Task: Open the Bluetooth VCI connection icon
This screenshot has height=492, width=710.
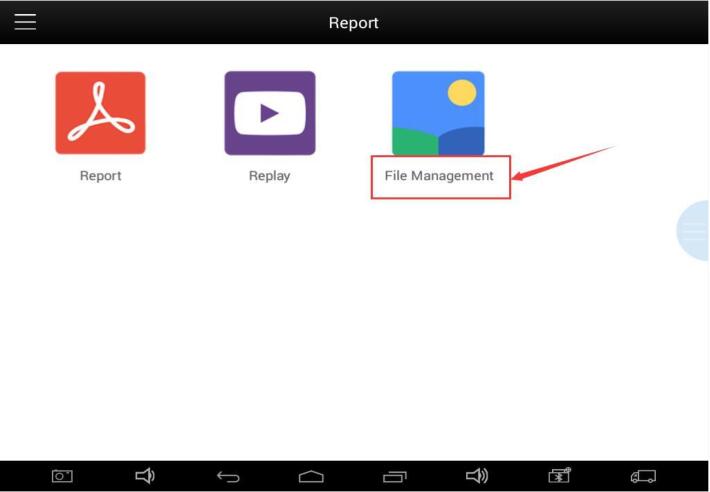Action: (x=560, y=476)
